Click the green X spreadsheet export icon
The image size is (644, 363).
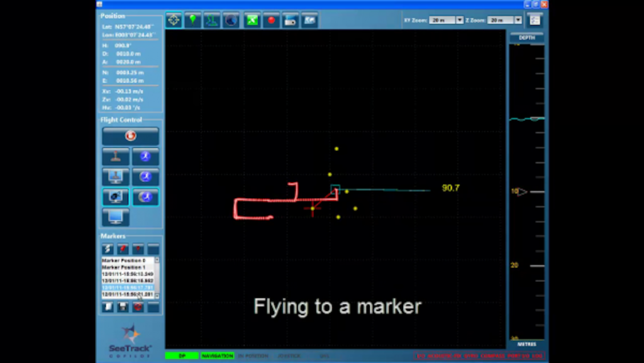pos(252,20)
